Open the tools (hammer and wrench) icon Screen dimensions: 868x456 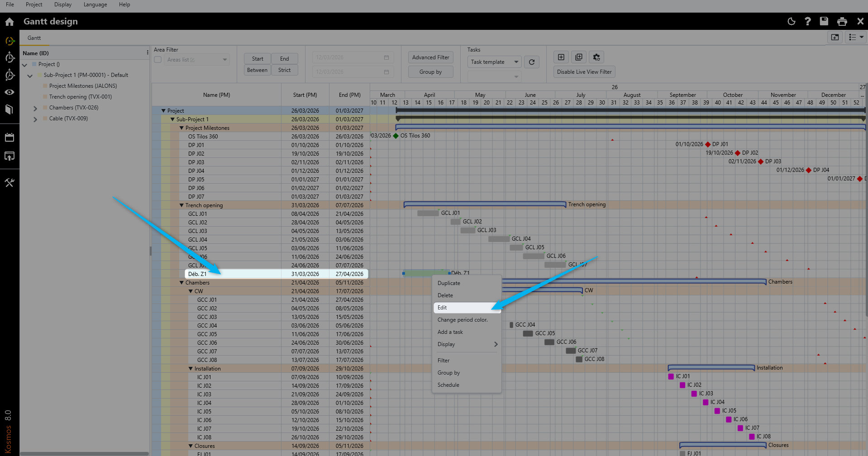click(10, 183)
